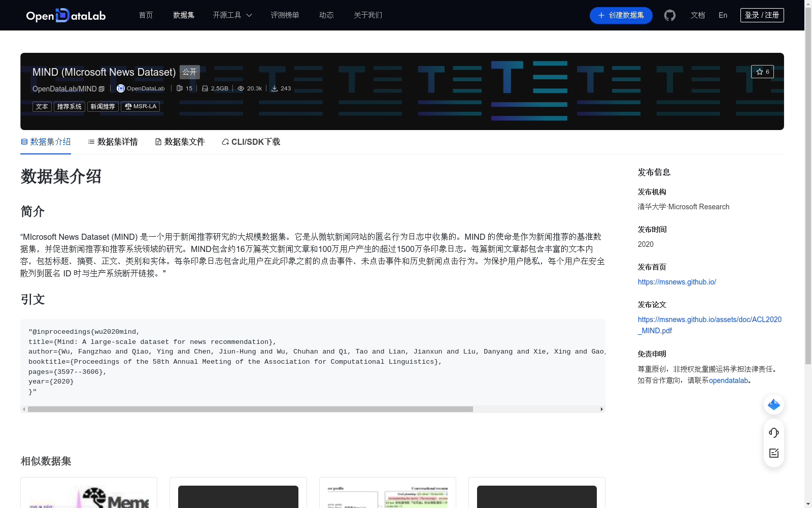Click the publish year 2020 text
This screenshot has width=812, height=508.
click(x=646, y=244)
